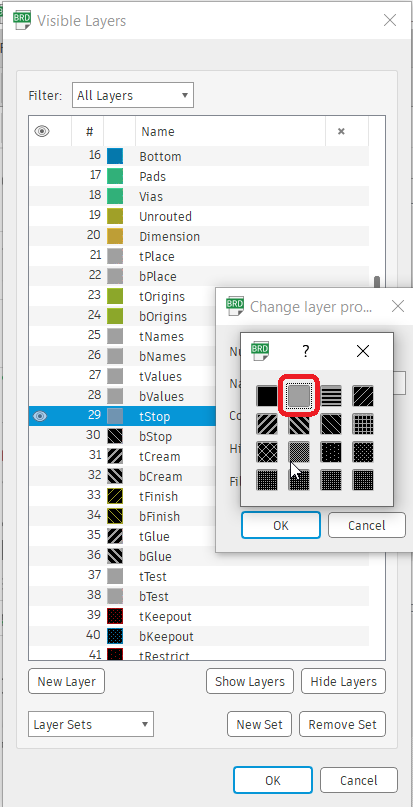The image size is (413, 807).
Task: Select the solid black fill pattern
Action: (x=267, y=396)
